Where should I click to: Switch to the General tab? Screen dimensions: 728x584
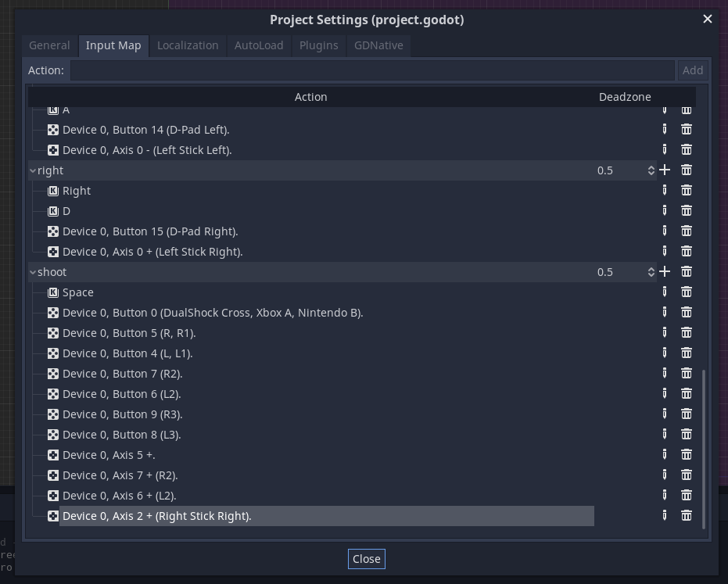pyautogui.click(x=49, y=45)
